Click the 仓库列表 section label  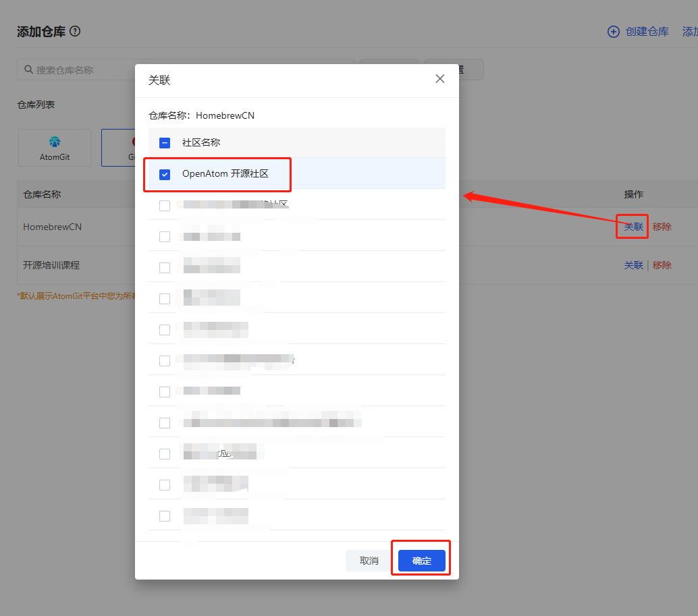point(36,105)
